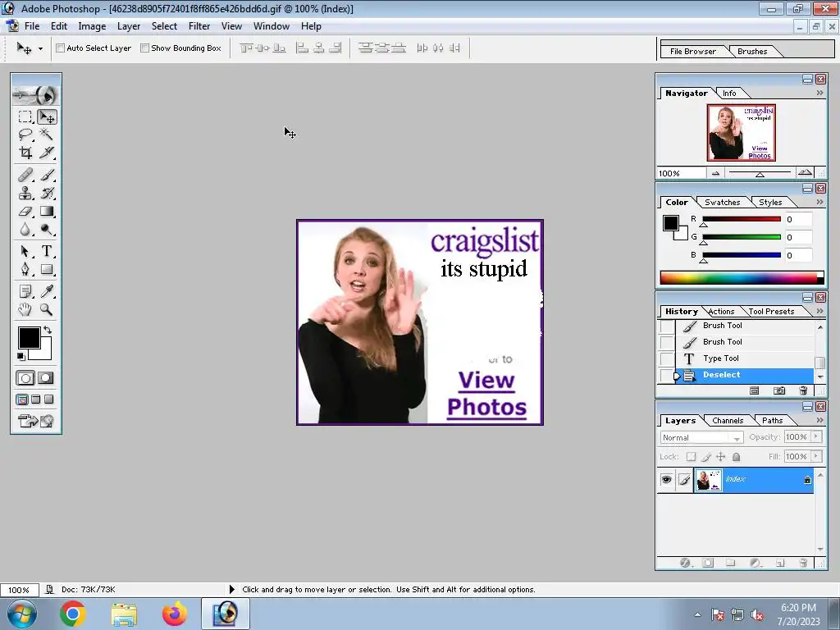Choose the Lasso tool
This screenshot has height=630, width=840.
click(25, 135)
